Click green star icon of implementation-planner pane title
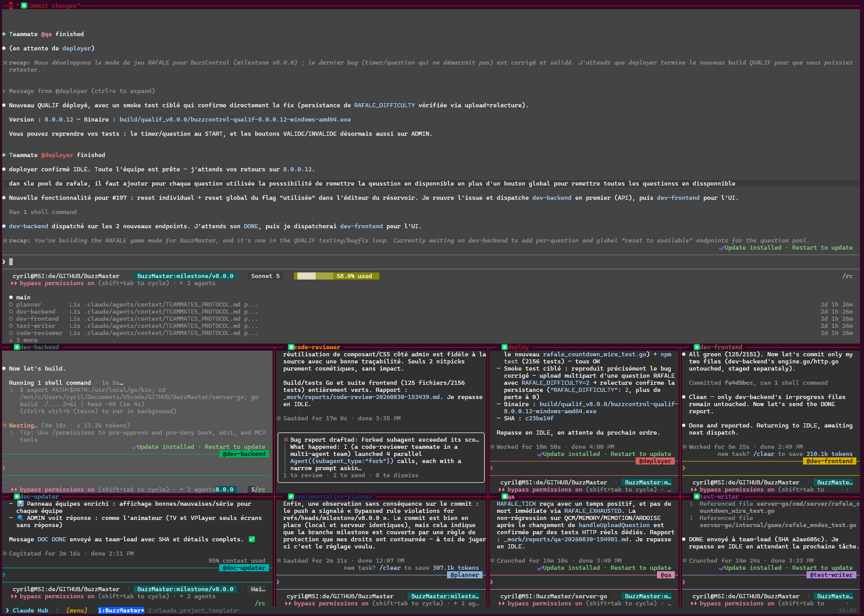The height and width of the screenshot is (616, 864). (291, 497)
